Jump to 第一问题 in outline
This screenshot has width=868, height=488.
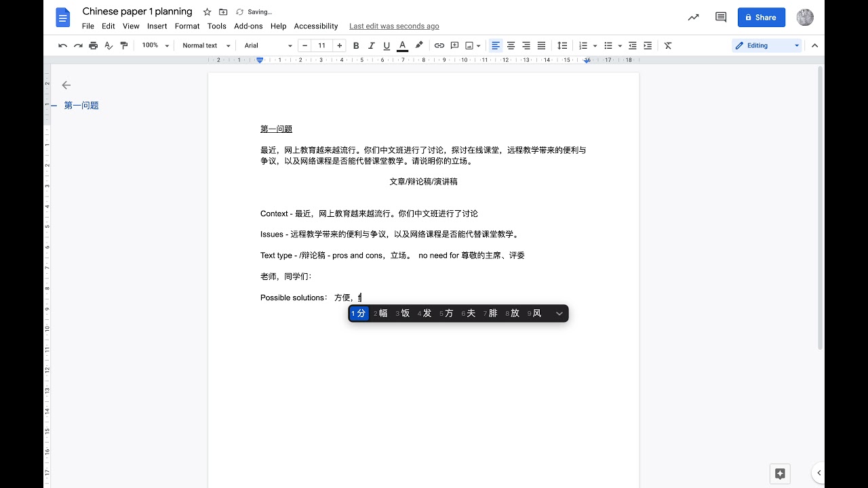tap(81, 106)
